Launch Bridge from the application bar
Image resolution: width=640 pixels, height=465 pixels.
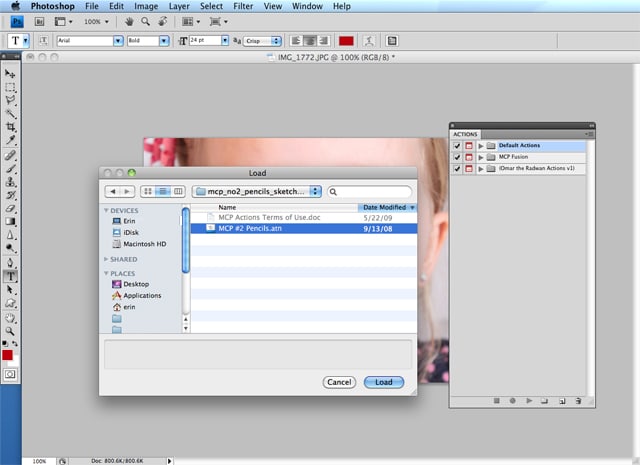pyautogui.click(x=39, y=22)
